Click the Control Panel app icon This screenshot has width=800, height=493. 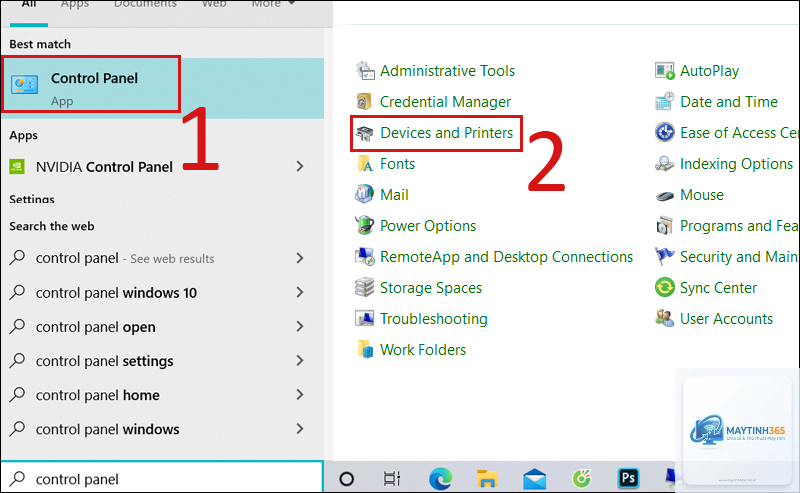coord(24,84)
